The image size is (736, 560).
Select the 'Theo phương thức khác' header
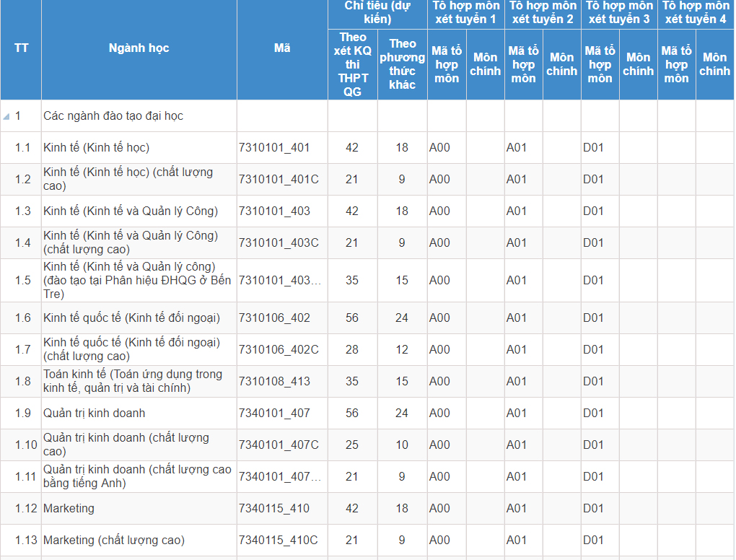click(402, 64)
